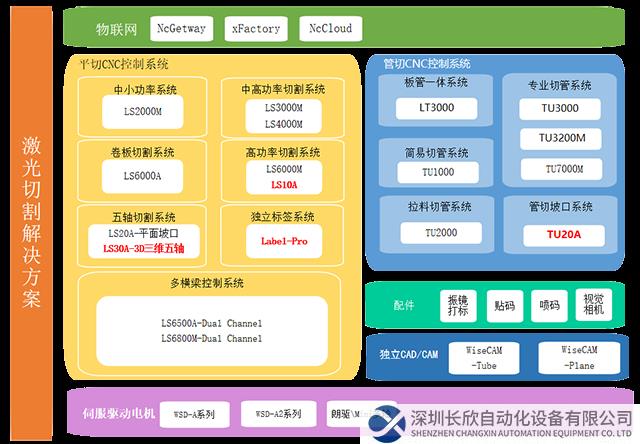The width and height of the screenshot is (640, 444).
Task: Select the NcGetway box
Action: [x=181, y=29]
